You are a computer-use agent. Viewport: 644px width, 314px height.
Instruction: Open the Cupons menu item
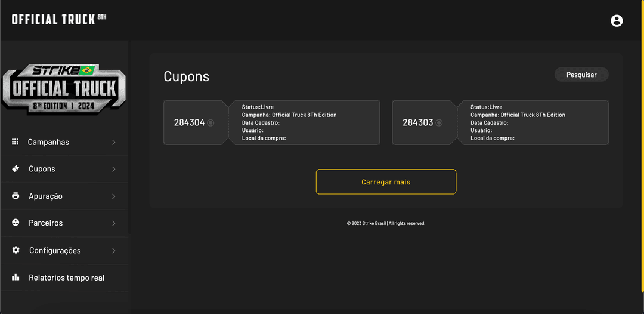tap(64, 169)
